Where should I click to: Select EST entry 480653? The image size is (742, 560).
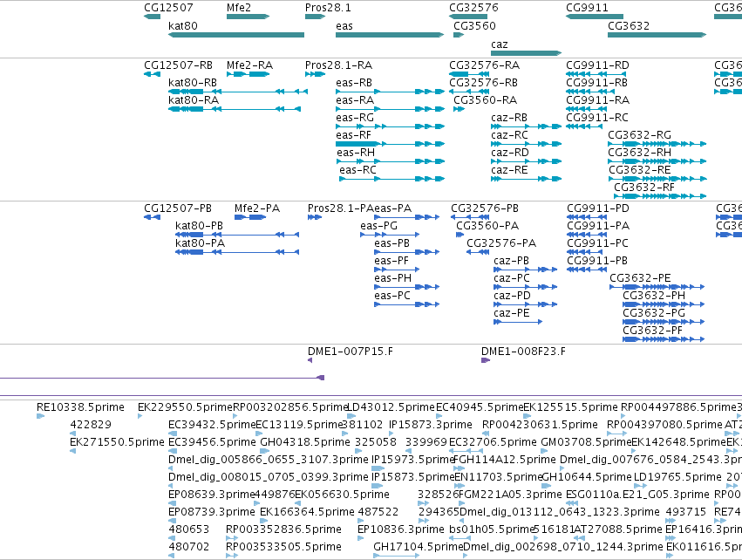pos(189,529)
